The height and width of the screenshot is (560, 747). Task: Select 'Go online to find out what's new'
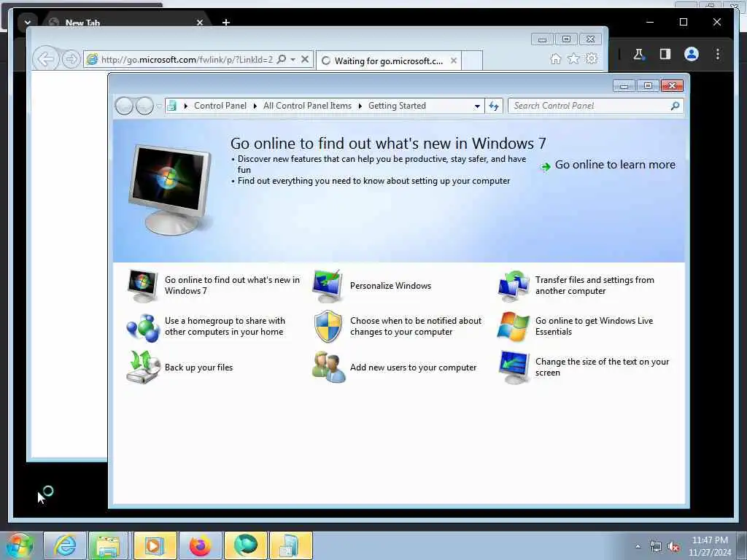tap(214, 286)
